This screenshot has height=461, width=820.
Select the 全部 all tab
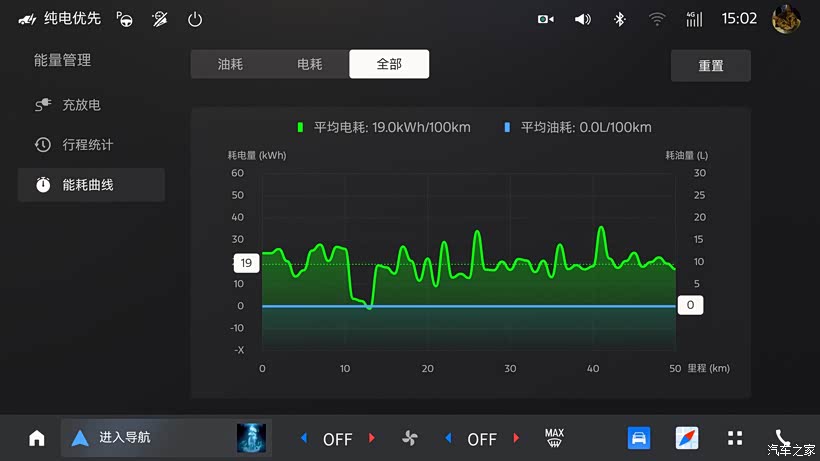click(x=389, y=64)
